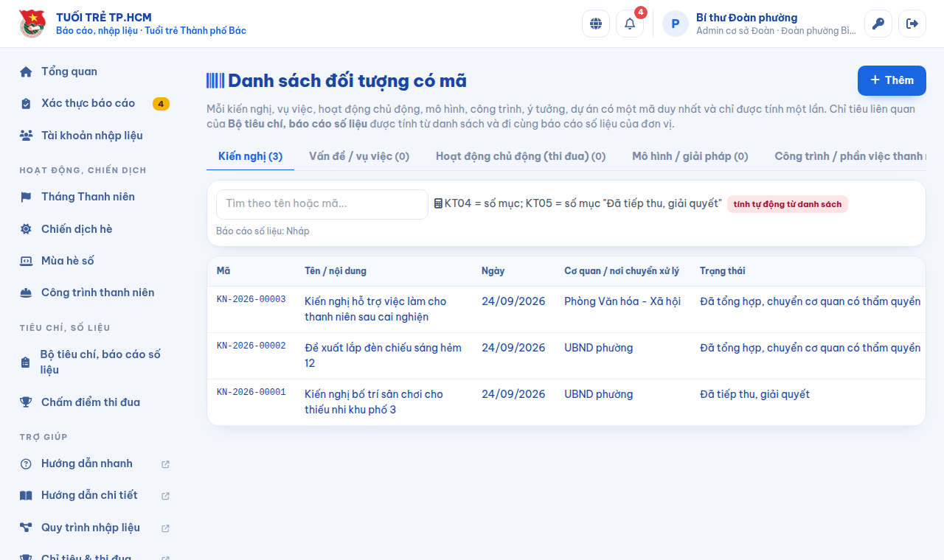
Task: Open notifications bell with 4 alerts
Action: click(630, 24)
